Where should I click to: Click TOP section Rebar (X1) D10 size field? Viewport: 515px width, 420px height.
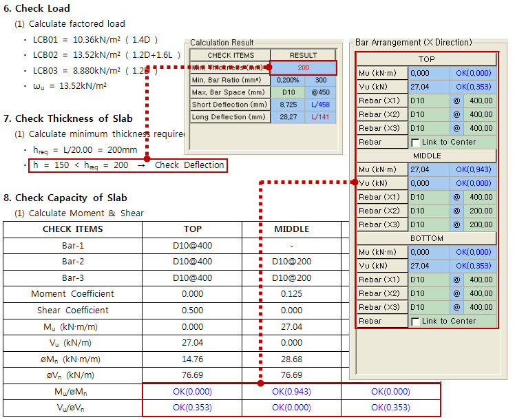point(429,101)
